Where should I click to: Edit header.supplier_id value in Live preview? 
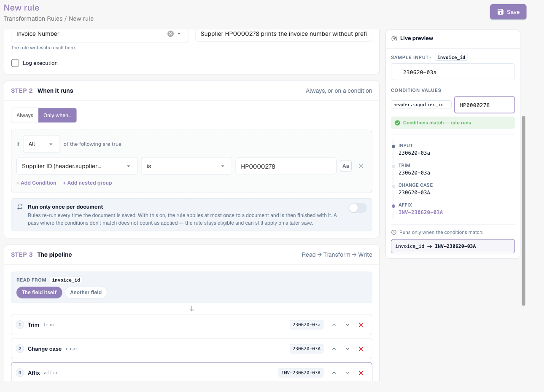485,105
